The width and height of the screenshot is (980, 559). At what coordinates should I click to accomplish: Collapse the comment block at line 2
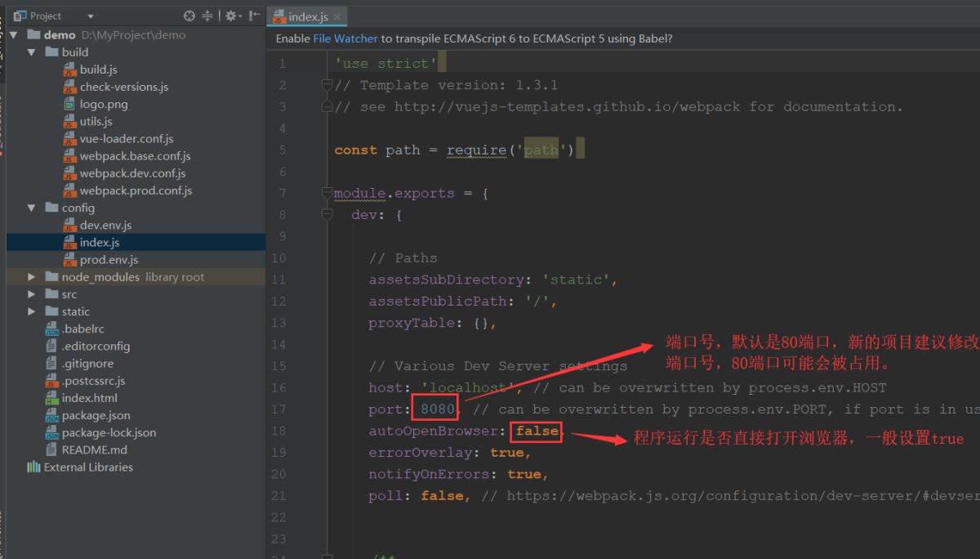pos(327,85)
